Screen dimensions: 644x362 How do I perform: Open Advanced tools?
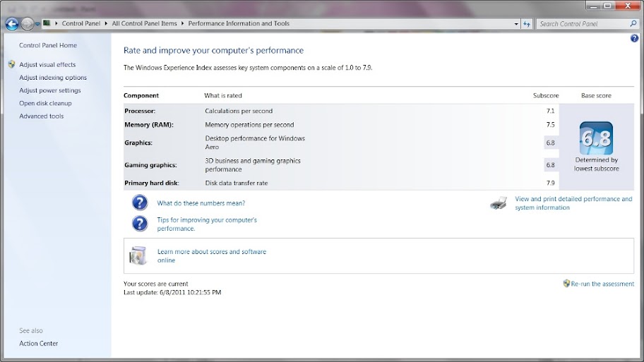42,116
